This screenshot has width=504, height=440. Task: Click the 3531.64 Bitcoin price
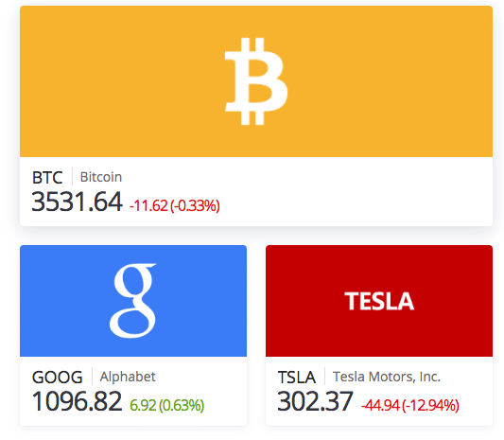(x=77, y=202)
